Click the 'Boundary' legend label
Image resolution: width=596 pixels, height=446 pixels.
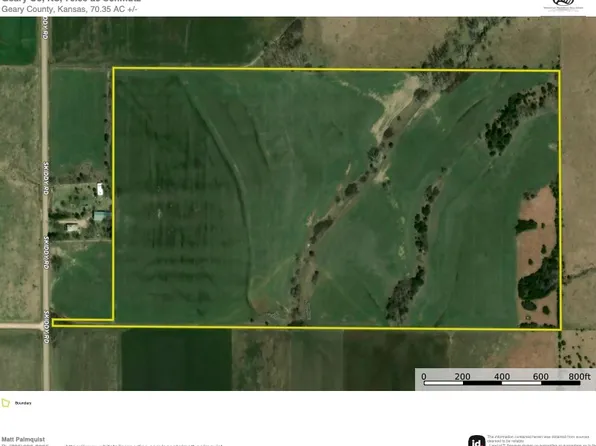tap(23, 403)
